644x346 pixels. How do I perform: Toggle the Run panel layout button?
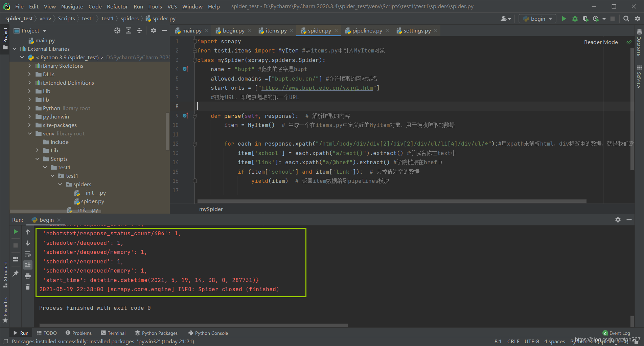[x=16, y=259]
